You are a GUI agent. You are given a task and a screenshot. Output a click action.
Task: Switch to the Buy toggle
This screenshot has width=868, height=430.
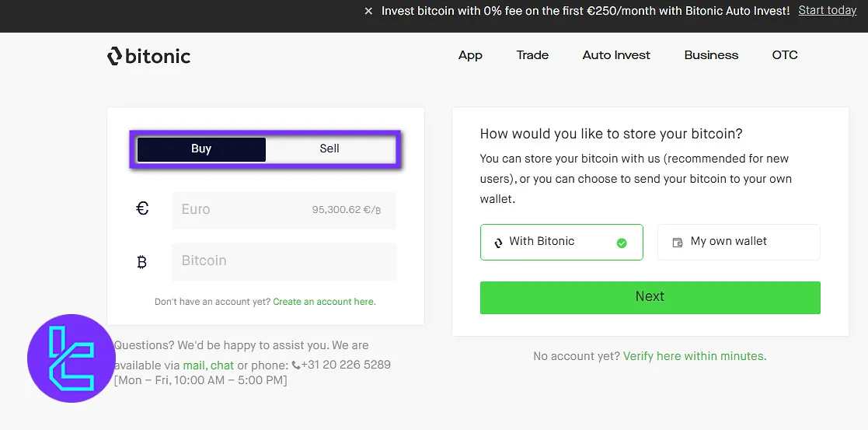click(x=201, y=149)
